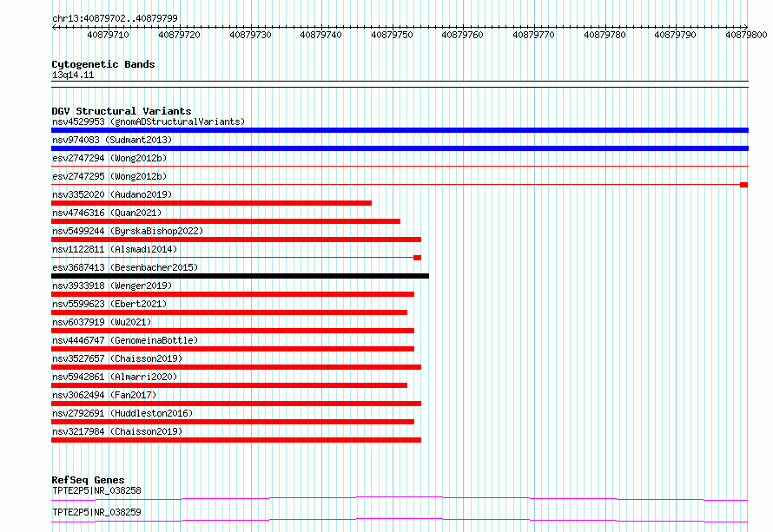Click nsv4446747 GenomeinaBottle label
The width and height of the screenshot is (773, 532).
tap(125, 340)
